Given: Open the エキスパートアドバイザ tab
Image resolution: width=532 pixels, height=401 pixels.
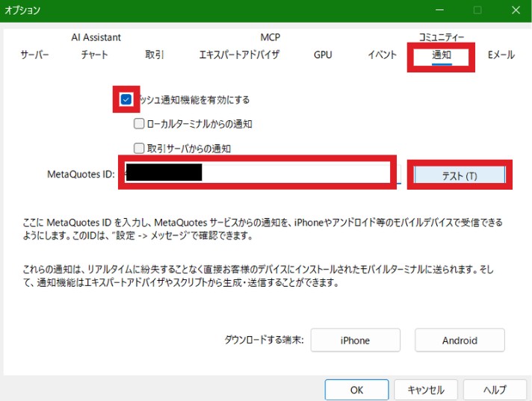Looking at the screenshot, I should tap(239, 55).
